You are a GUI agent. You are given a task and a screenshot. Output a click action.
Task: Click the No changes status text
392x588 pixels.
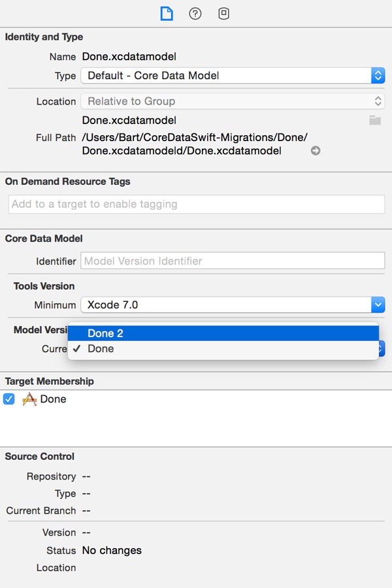pyautogui.click(x=112, y=551)
